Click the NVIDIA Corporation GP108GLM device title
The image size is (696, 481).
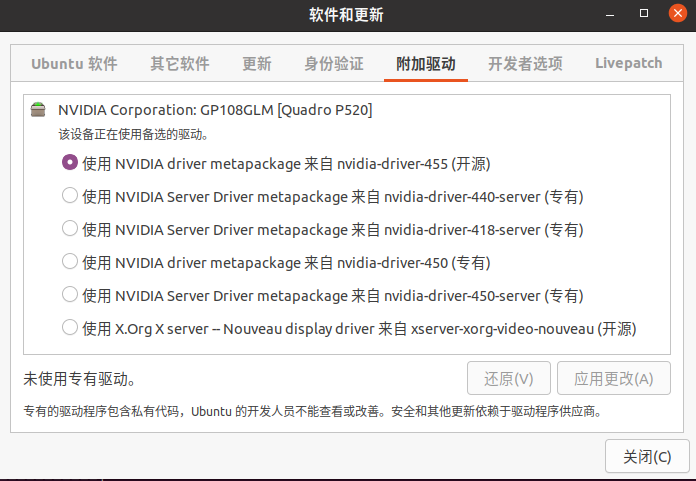pyautogui.click(x=215, y=110)
